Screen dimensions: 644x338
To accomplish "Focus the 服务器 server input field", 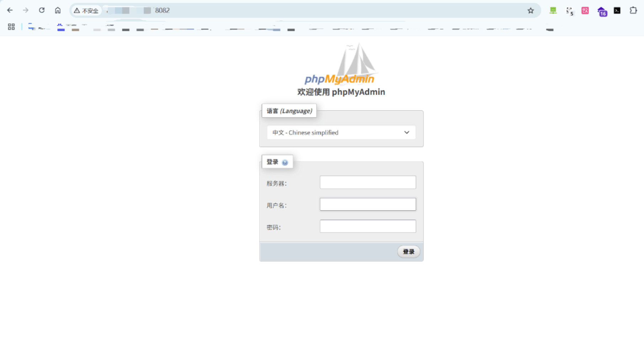I will point(368,182).
